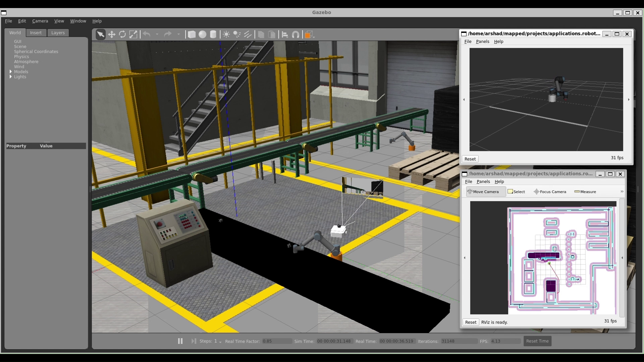Switch to the Insert tab
Image resolution: width=644 pixels, height=362 pixels.
(36, 33)
